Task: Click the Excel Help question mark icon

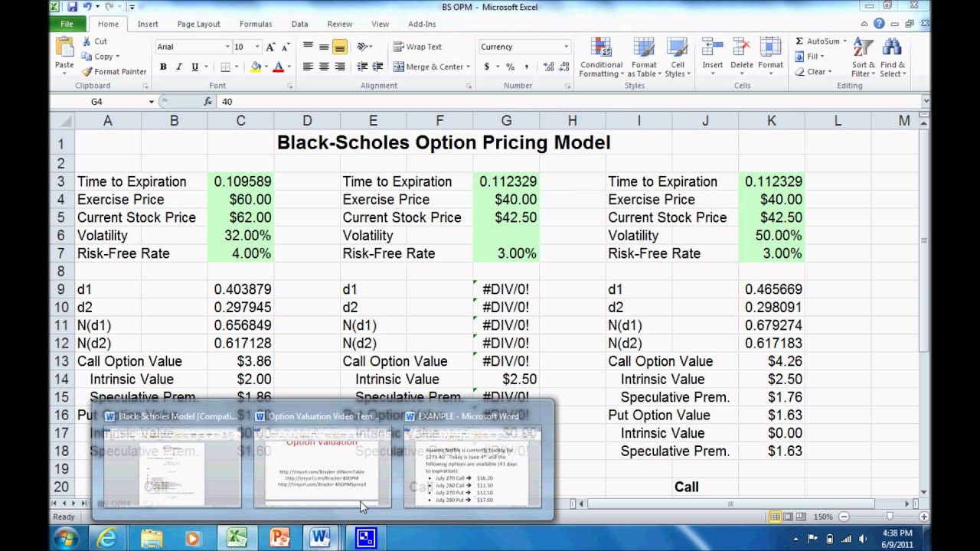Action: (x=880, y=24)
